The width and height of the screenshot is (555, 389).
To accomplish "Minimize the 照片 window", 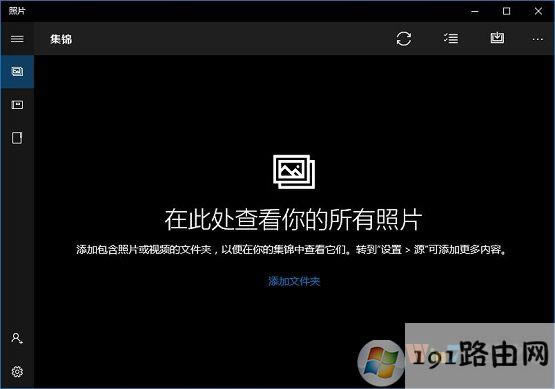I will pyautogui.click(x=475, y=11).
